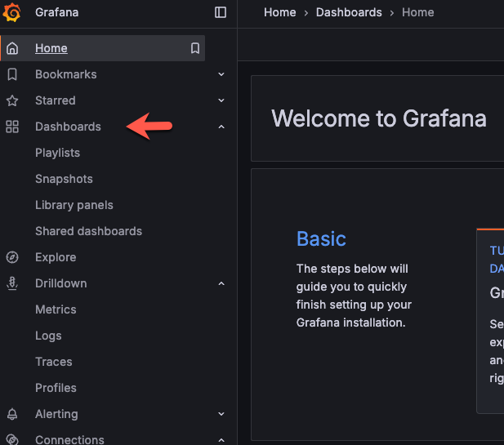Open Playlists under Dashboards
This screenshot has width=504, height=445.
(x=57, y=153)
